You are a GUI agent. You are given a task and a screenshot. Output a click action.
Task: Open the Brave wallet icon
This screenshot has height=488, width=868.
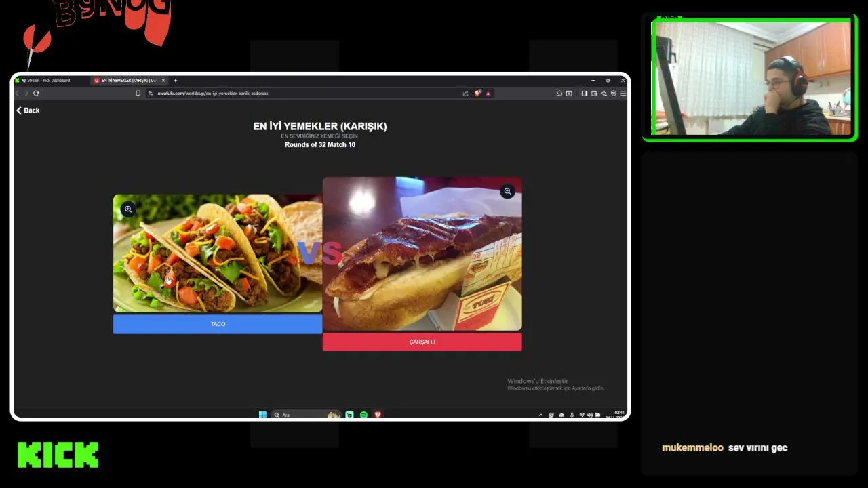[594, 94]
